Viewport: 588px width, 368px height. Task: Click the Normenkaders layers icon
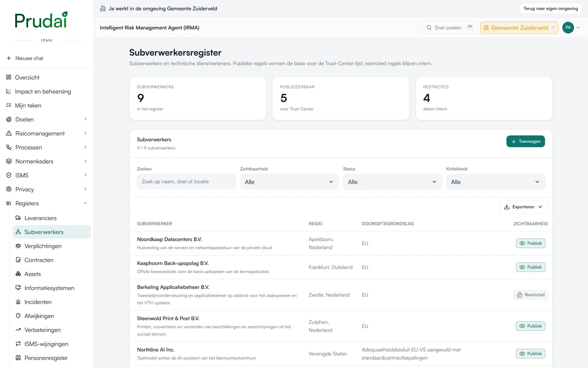point(9,161)
